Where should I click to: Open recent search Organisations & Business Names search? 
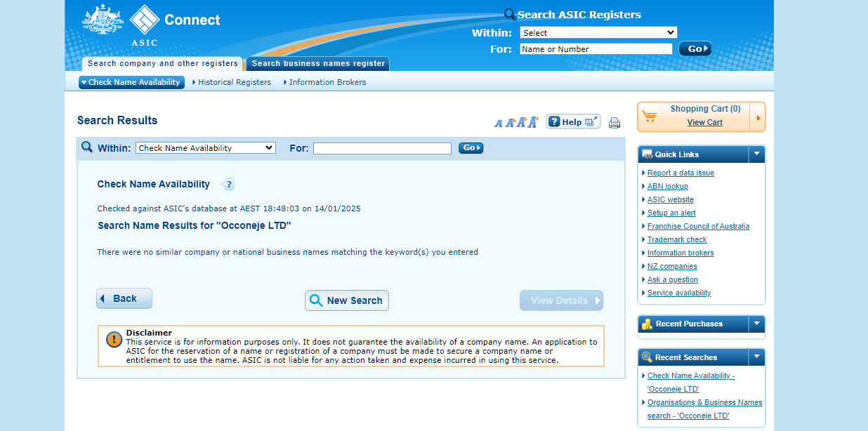point(704,409)
